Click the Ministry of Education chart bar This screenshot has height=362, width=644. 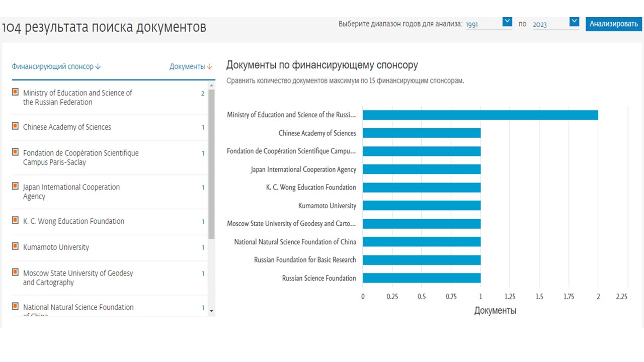pos(480,115)
